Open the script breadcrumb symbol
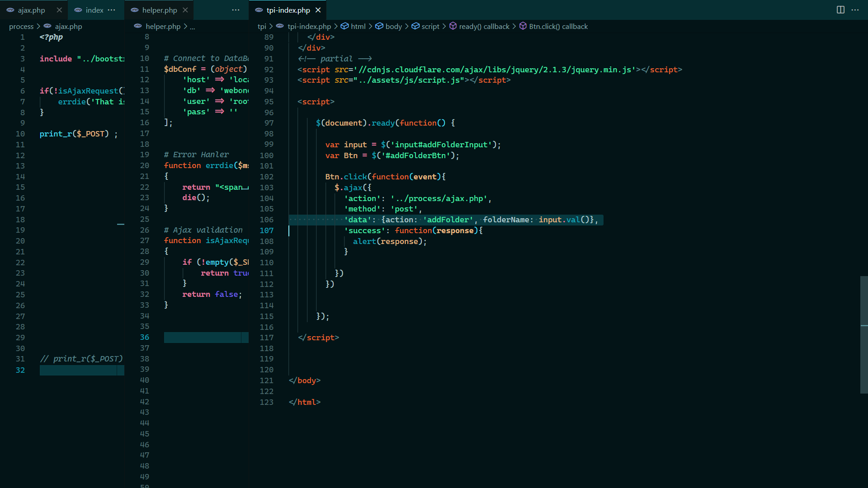The image size is (868, 488). [430, 27]
